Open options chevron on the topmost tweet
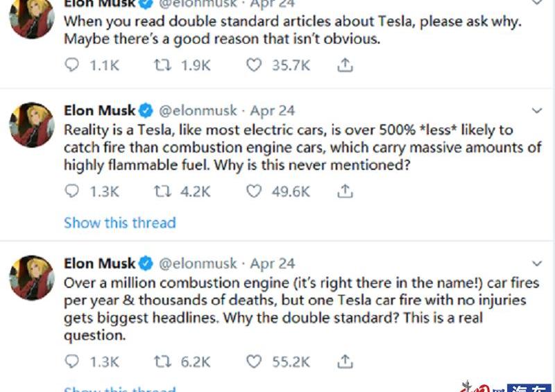 537,2
